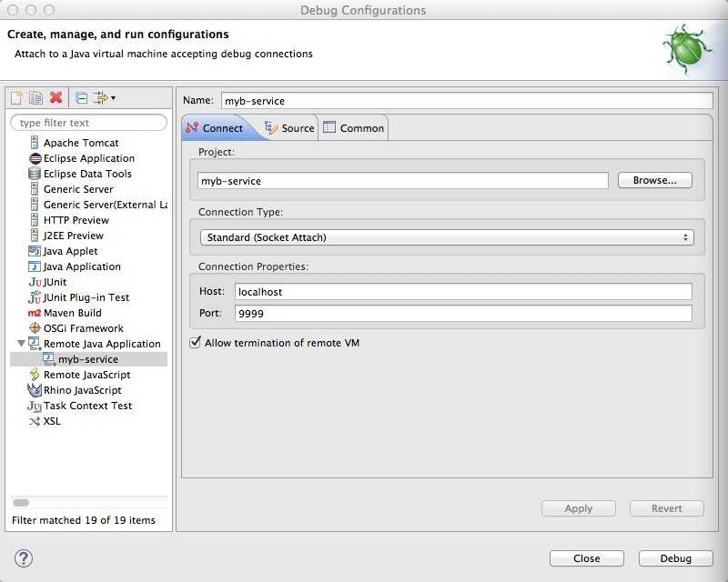Select the Generic Server(External Launch) icon

(x=35, y=205)
